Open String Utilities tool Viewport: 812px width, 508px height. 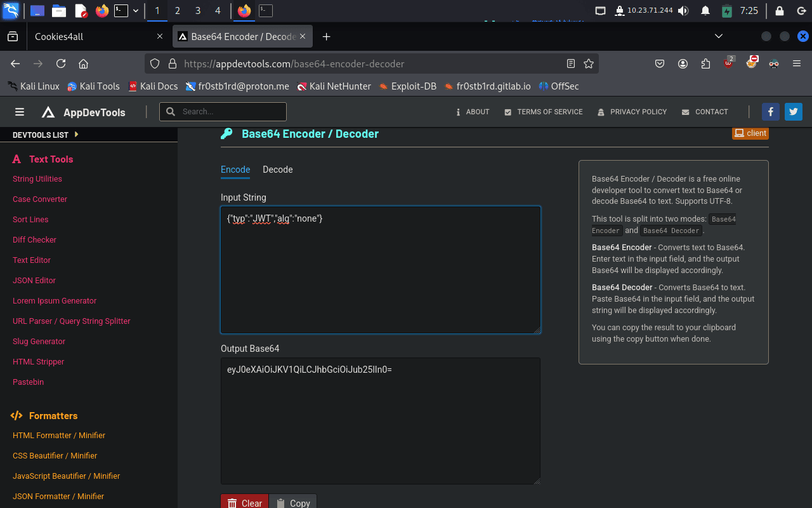[x=37, y=179]
